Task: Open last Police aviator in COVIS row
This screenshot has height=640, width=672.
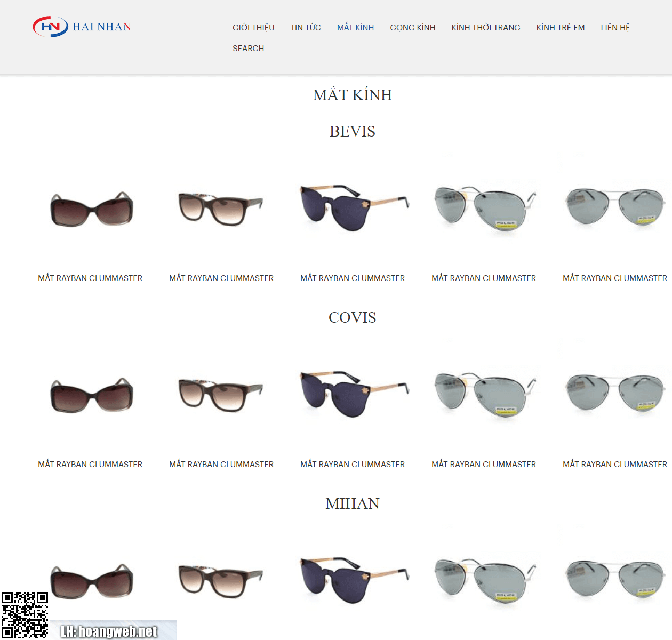Action: tap(615, 393)
